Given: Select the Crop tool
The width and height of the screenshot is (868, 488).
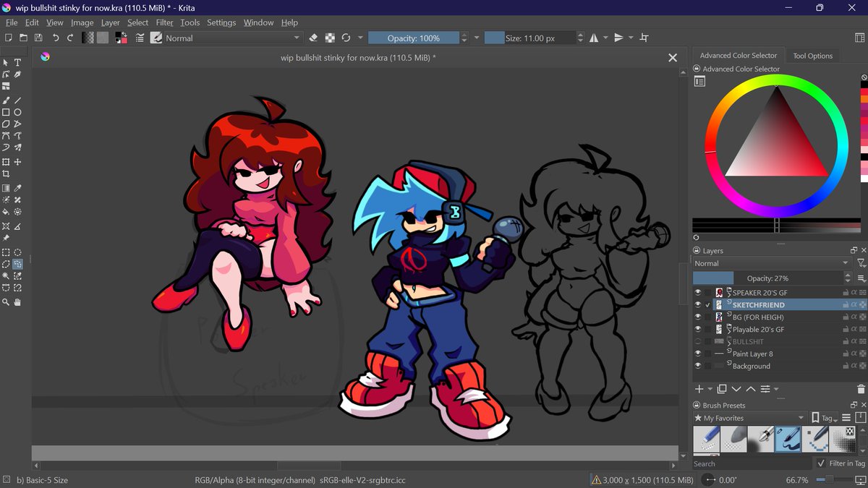Looking at the screenshot, I should pyautogui.click(x=6, y=174).
